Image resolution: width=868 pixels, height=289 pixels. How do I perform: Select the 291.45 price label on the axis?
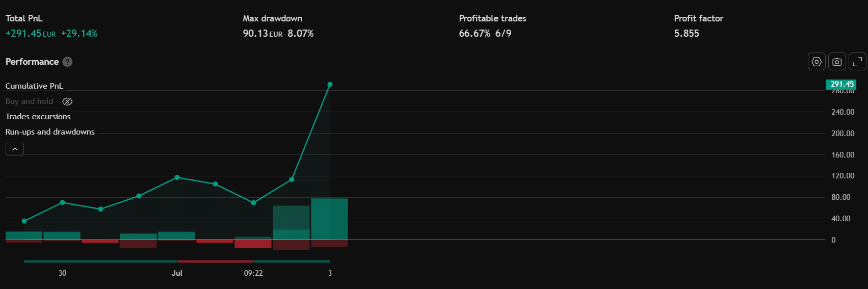[841, 84]
